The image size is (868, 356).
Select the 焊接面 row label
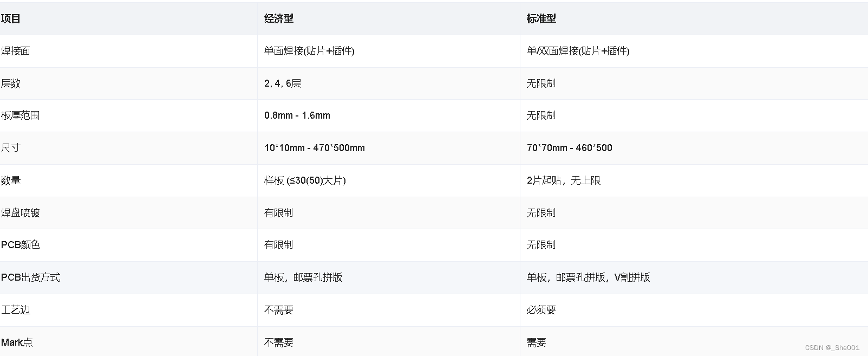16,51
